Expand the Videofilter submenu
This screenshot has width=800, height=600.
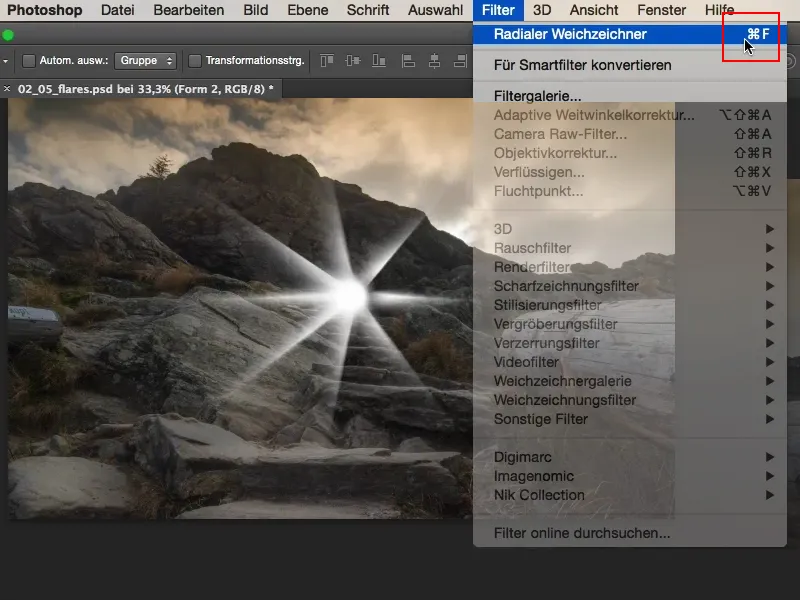coord(630,362)
